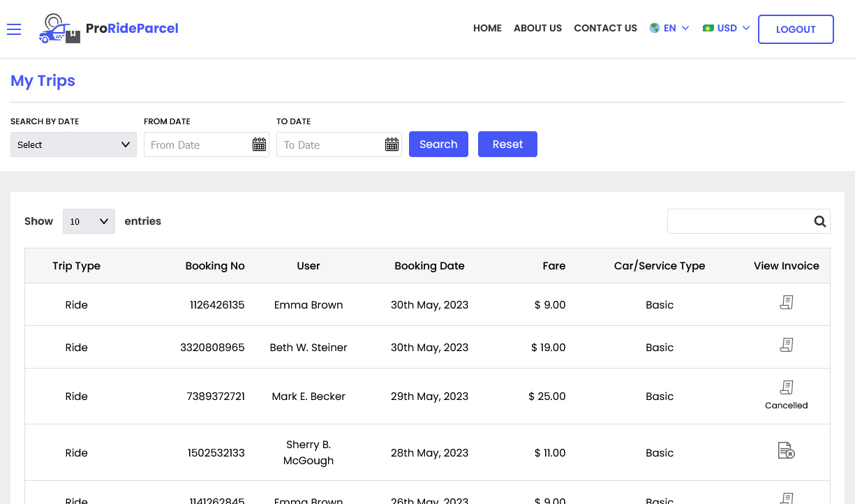Sort by the Booking Date column header

coord(429,266)
